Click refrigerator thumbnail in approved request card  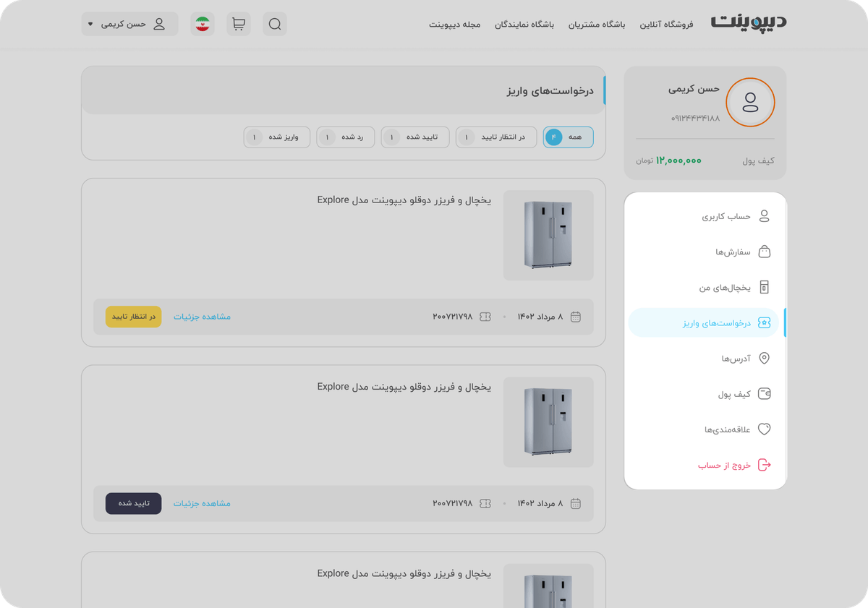point(548,421)
